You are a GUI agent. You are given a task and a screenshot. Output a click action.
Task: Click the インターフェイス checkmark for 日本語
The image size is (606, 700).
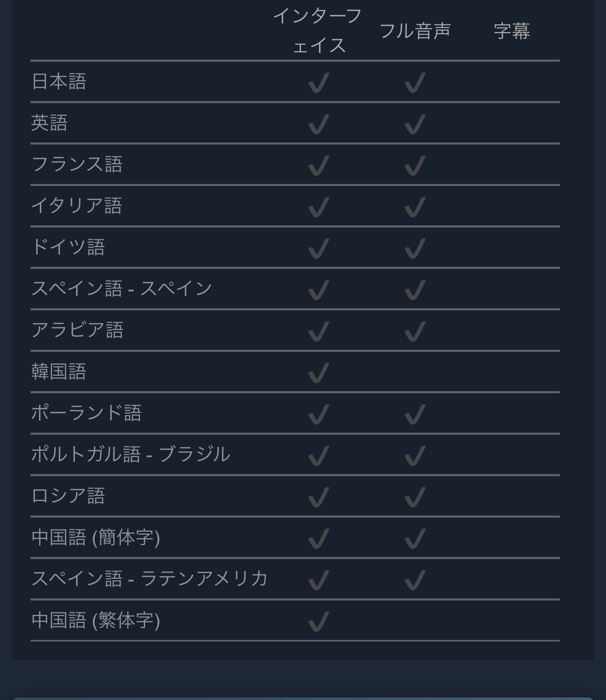tap(319, 82)
